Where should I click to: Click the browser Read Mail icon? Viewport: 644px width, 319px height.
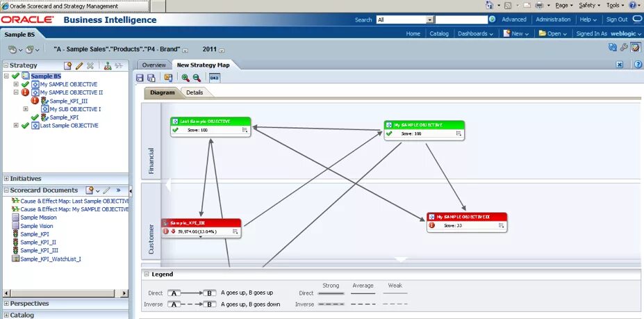[x=527, y=6]
